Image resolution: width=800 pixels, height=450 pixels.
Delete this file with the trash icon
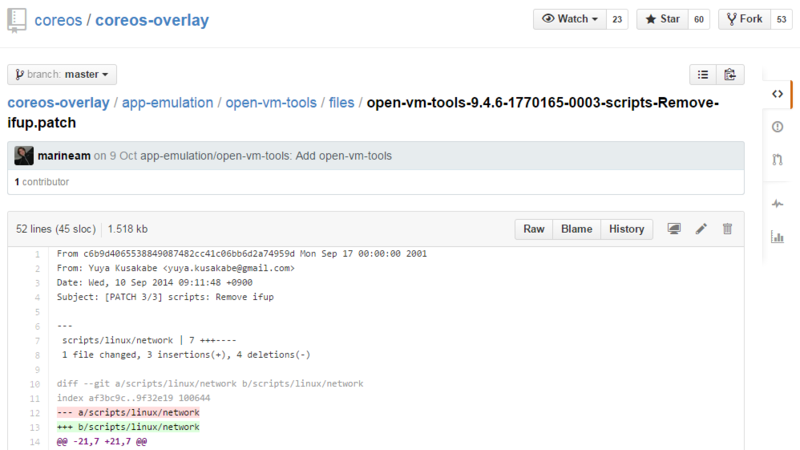tap(728, 229)
